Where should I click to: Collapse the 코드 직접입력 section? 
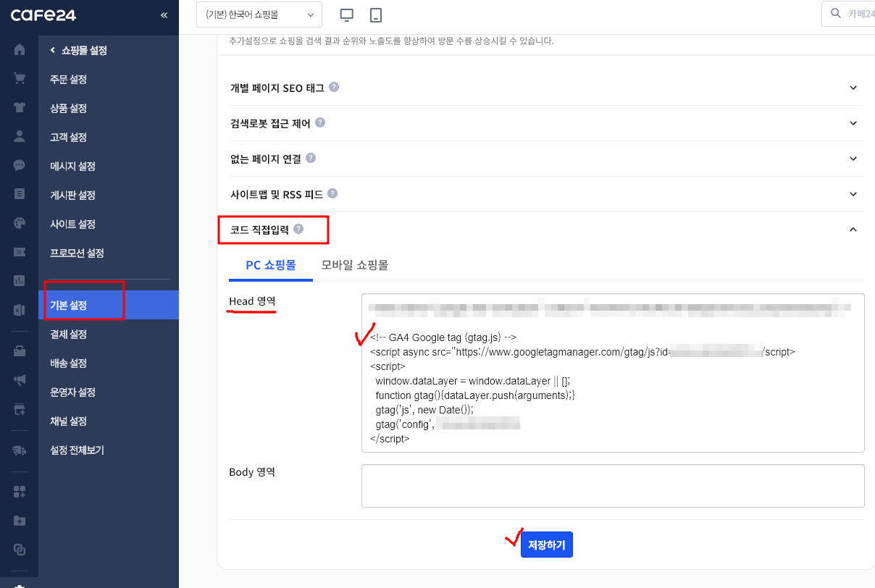click(853, 229)
